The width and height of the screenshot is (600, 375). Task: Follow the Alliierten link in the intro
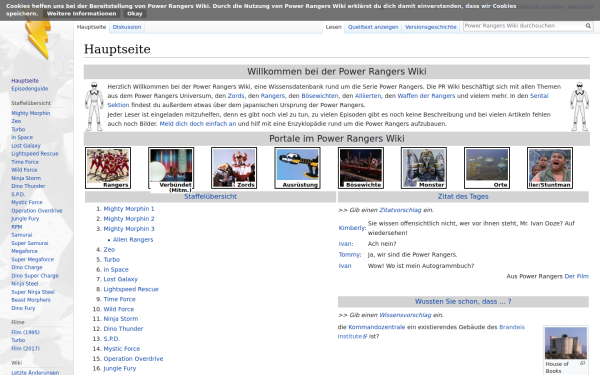(x=368, y=96)
